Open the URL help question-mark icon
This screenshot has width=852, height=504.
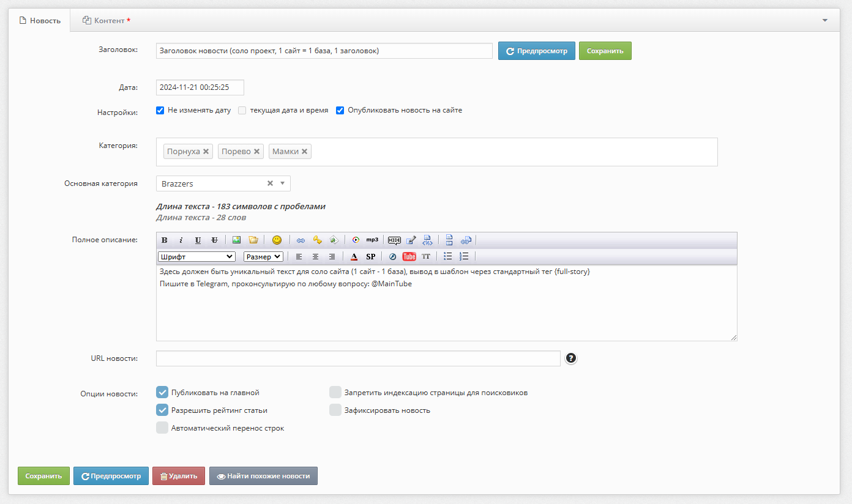[571, 358]
